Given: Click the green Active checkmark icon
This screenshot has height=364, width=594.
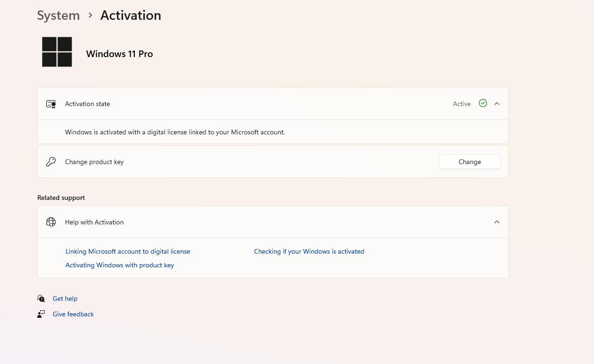Looking at the screenshot, I should (483, 103).
